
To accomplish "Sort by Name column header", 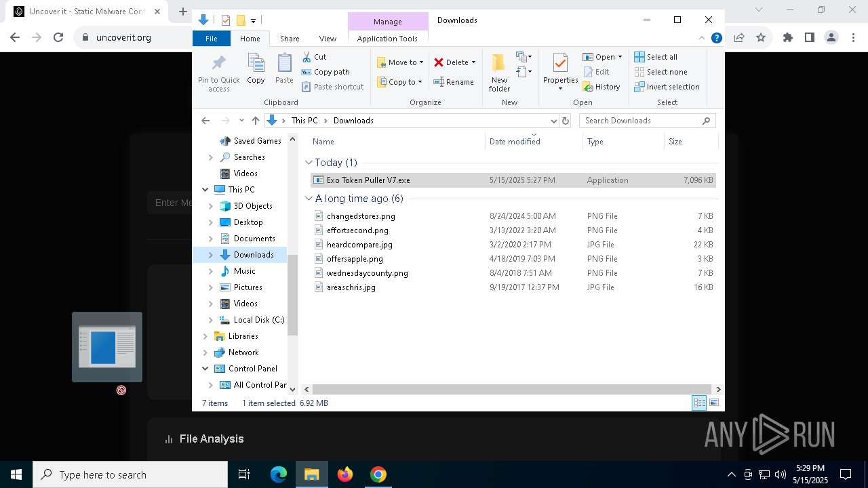I will coord(397,142).
